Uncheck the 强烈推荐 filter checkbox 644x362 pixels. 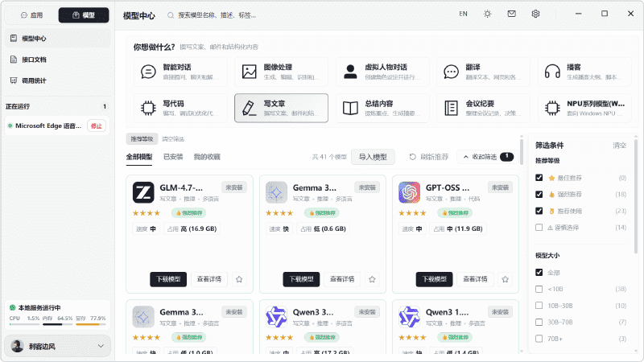pyautogui.click(x=539, y=194)
